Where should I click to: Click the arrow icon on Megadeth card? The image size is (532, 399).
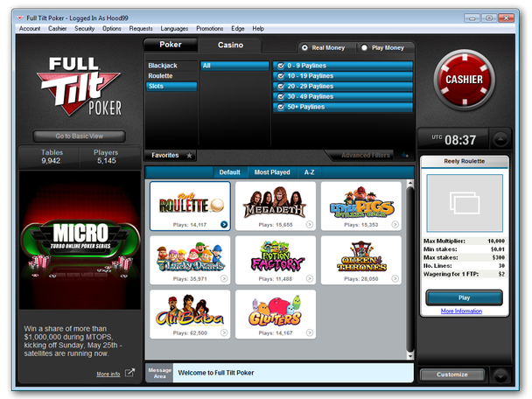point(310,224)
